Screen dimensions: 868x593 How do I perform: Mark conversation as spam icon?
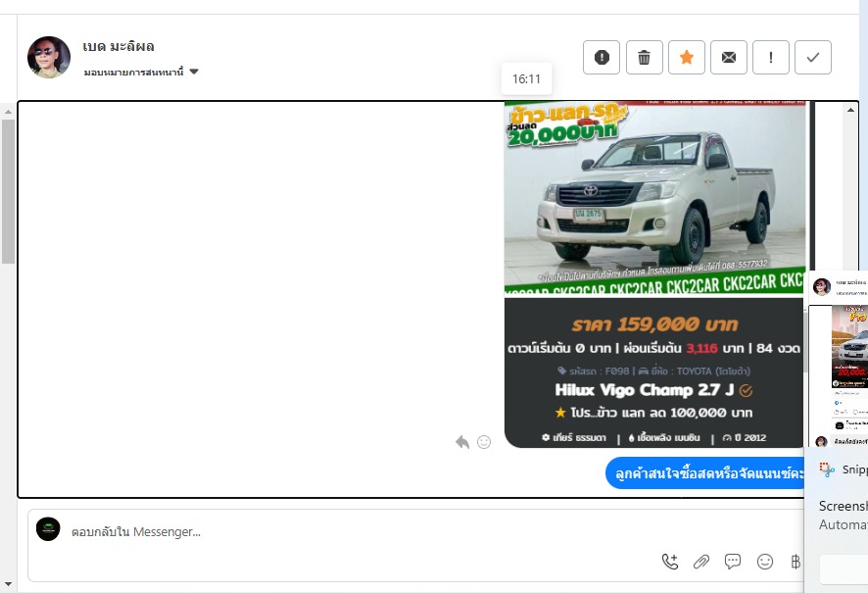coord(602,57)
